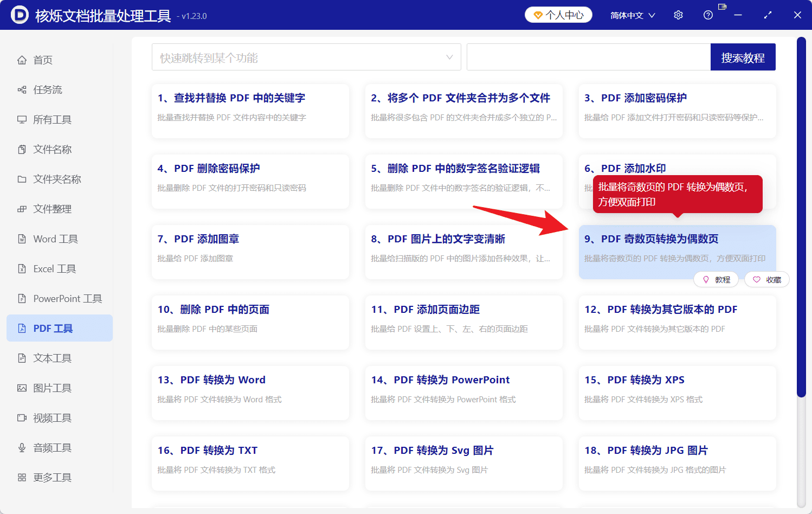
Task: Open PDF 转换为 PowerPoint tool
Action: tap(464, 393)
